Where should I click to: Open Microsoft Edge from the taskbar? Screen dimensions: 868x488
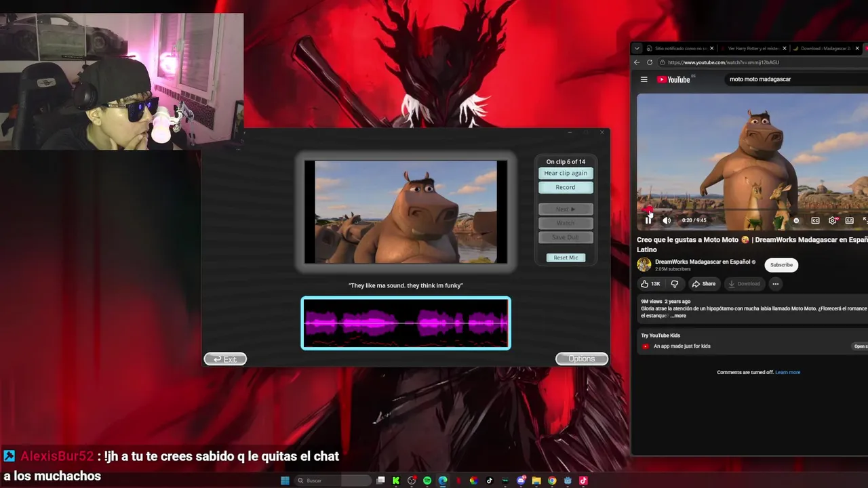click(443, 481)
